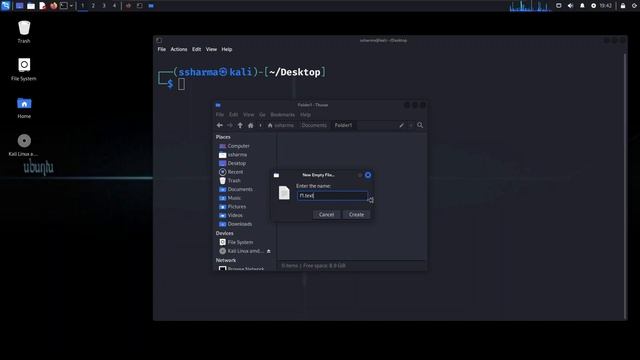Open the text editor launcher in the panel
640x360 pixels.
pos(42,6)
